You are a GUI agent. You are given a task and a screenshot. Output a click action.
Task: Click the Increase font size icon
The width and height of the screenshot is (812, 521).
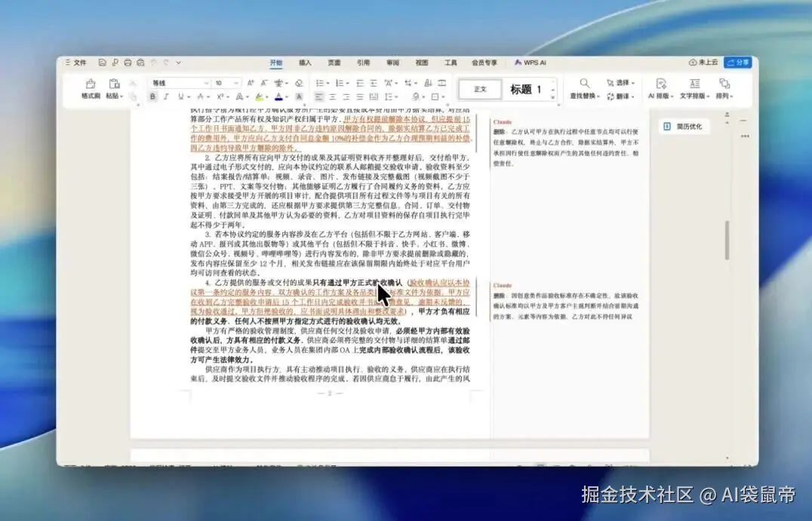pyautogui.click(x=251, y=83)
